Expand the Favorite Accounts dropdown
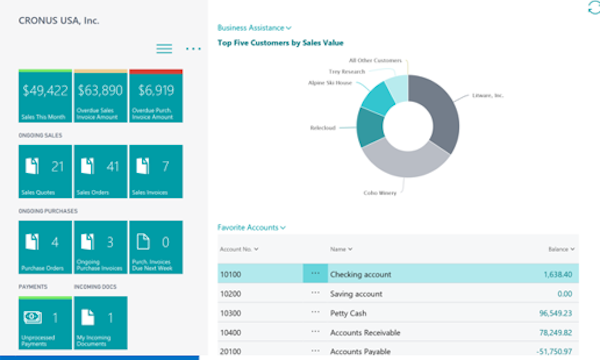 click(x=251, y=228)
